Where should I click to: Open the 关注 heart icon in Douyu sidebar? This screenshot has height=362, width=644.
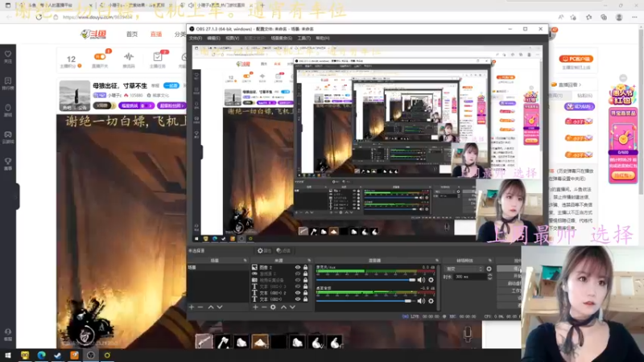[x=8, y=54]
